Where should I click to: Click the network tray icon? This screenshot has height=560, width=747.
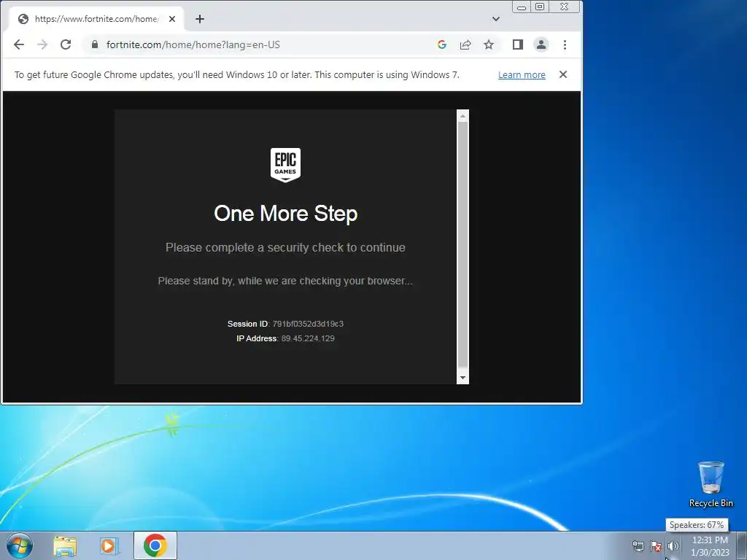638,546
